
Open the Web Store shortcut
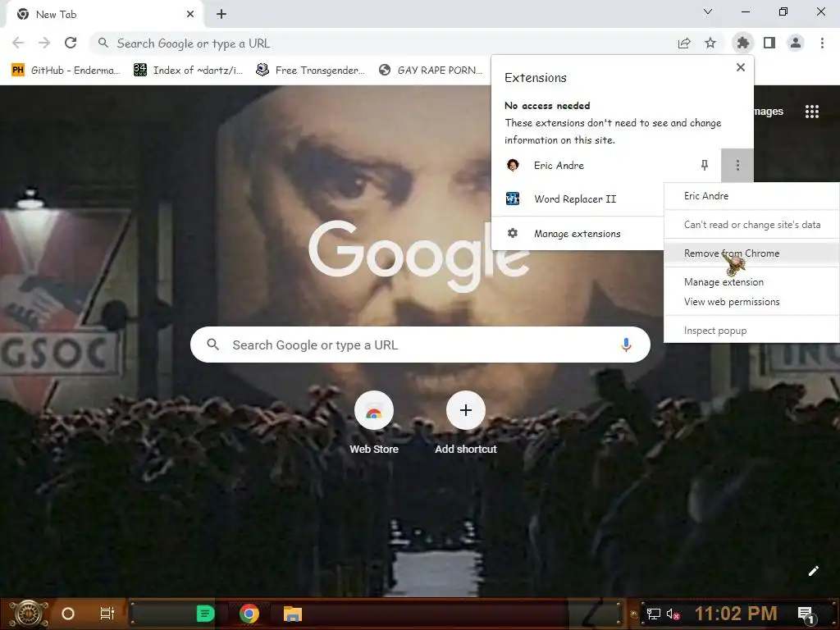click(374, 422)
